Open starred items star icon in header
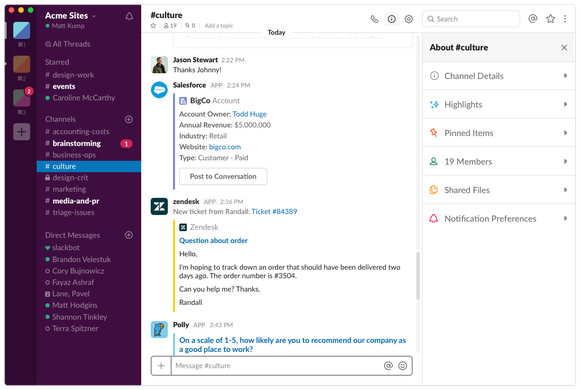This screenshot has height=390, width=580. coord(550,19)
